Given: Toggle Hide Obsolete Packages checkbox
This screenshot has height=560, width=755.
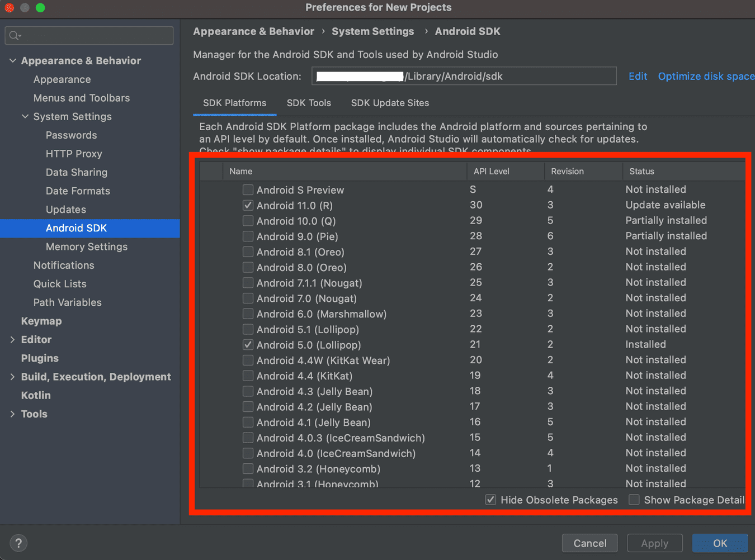Looking at the screenshot, I should [490, 500].
